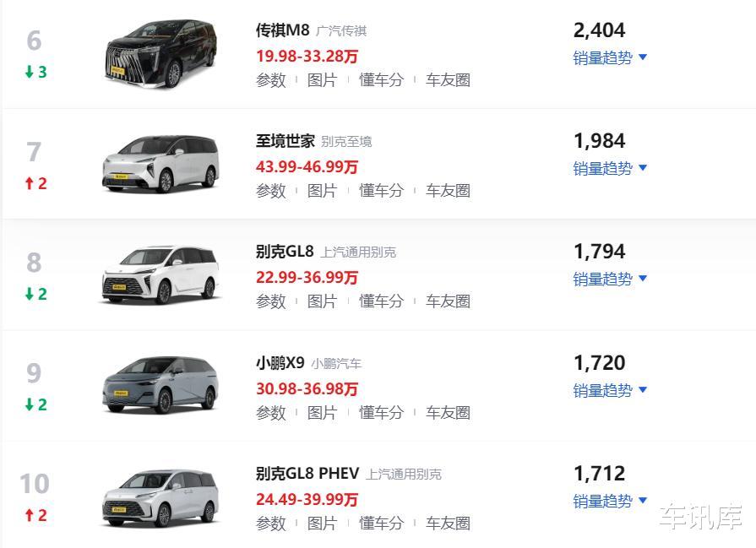
Task: Open 车友圈 for 别克GL8 PHEV
Action: coord(448,524)
